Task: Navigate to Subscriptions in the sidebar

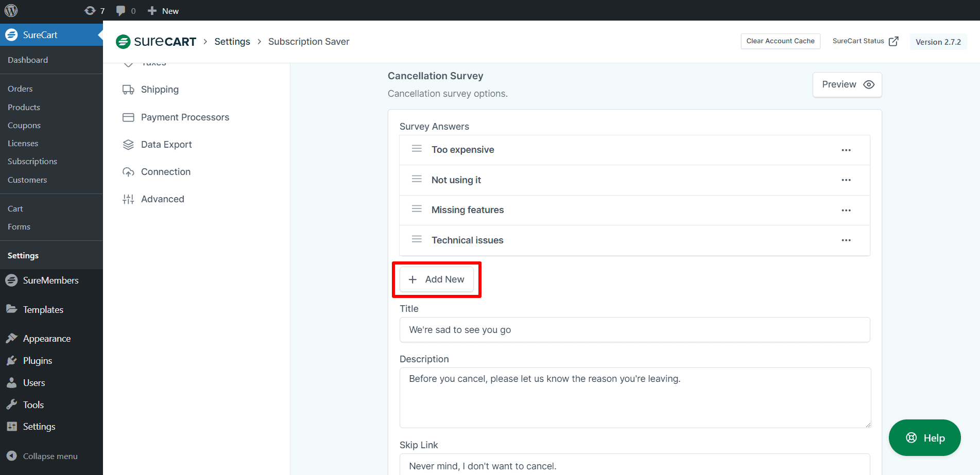Action: (32, 161)
